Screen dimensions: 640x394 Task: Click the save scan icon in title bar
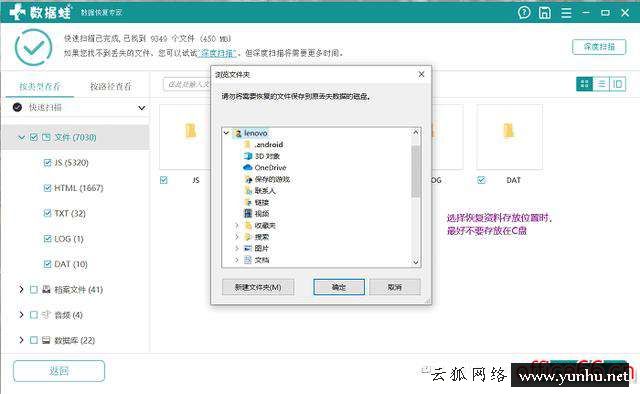545,13
